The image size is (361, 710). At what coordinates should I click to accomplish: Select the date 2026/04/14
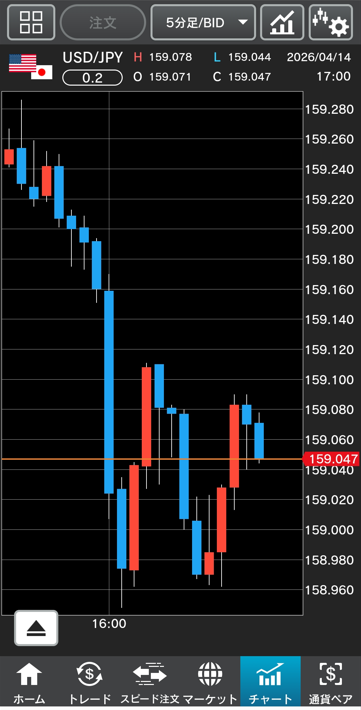coord(319,58)
